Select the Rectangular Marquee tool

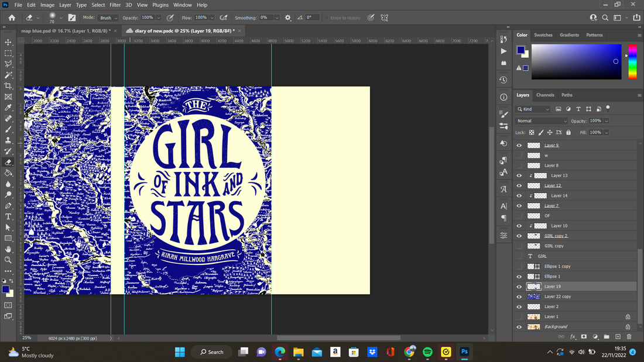pyautogui.click(x=8, y=53)
